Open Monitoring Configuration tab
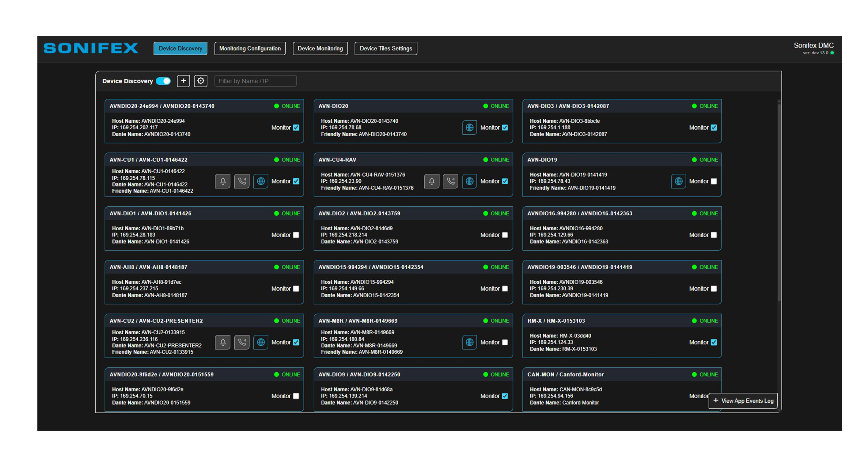 (x=250, y=48)
